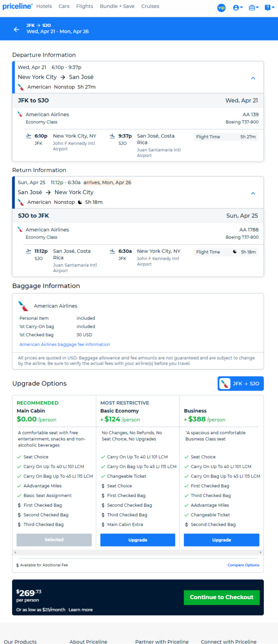Viewport: 278px width, 644px height.
Task: Upgrade to Business fare
Action: coord(222,540)
